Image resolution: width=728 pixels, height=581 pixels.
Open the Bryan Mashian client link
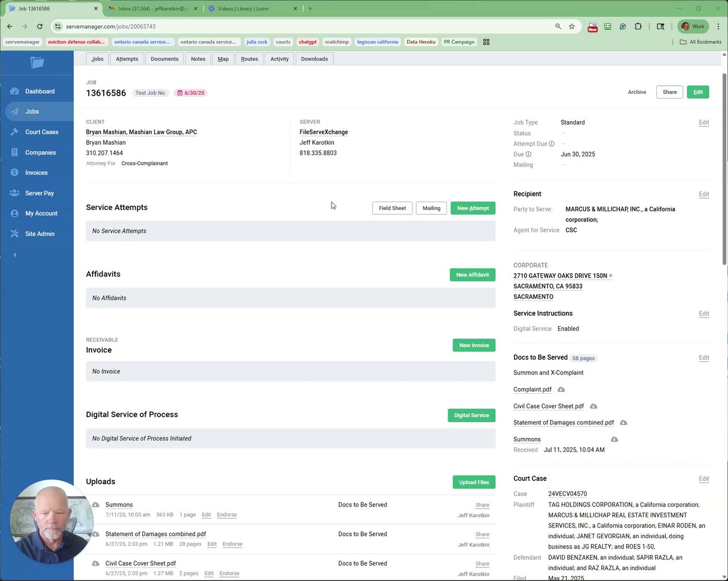point(141,132)
